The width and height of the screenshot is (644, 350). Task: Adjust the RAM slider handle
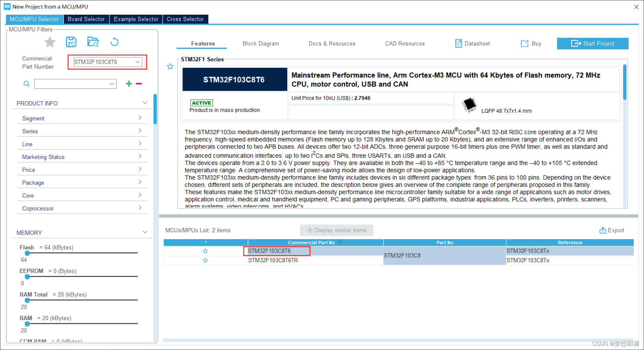point(27,324)
